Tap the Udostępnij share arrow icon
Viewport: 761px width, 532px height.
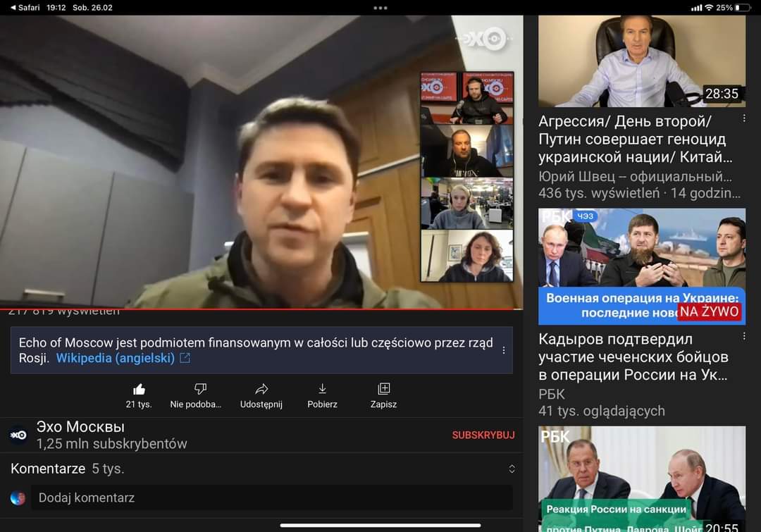[261, 389]
